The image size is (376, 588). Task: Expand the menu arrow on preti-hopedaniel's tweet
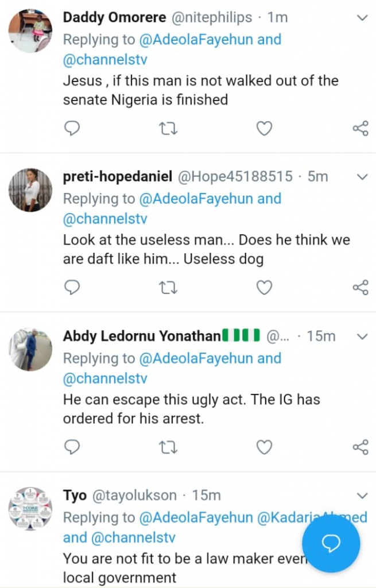(x=362, y=177)
